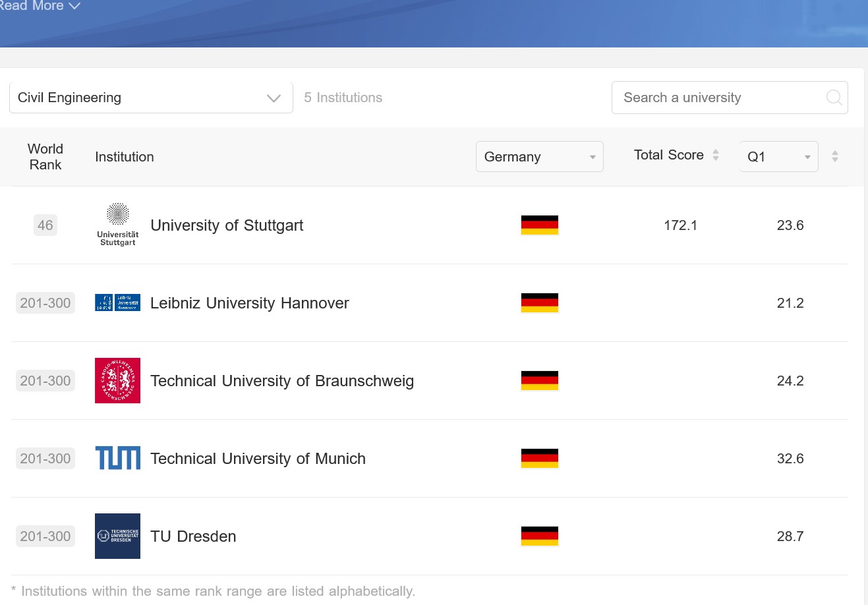Click Q1 value 24.2
This screenshot has height=605, width=868.
[x=790, y=381]
